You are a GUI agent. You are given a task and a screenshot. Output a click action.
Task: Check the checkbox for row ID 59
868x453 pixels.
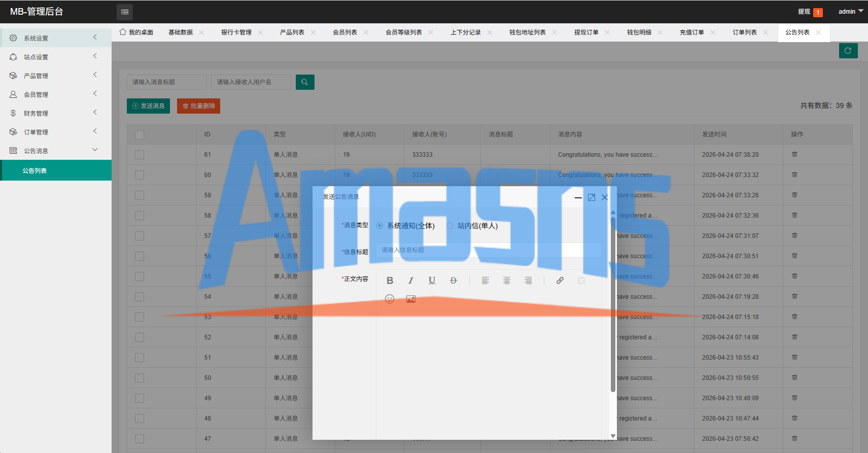(x=140, y=195)
